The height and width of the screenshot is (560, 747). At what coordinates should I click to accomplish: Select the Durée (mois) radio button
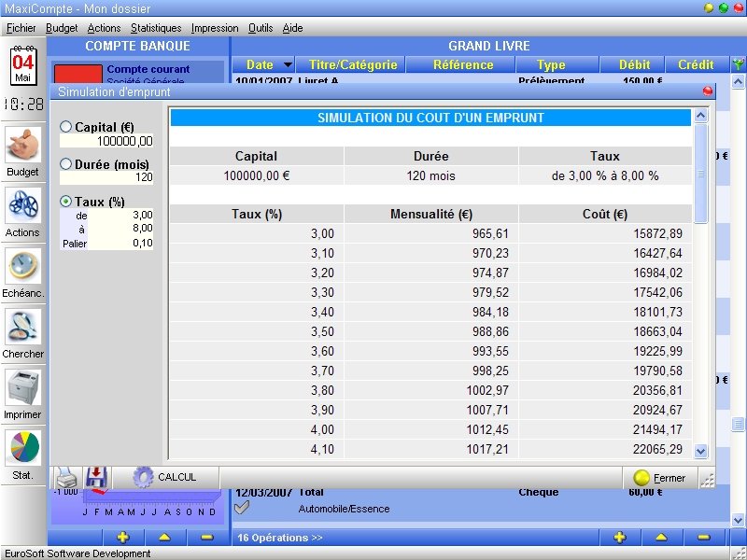point(66,164)
